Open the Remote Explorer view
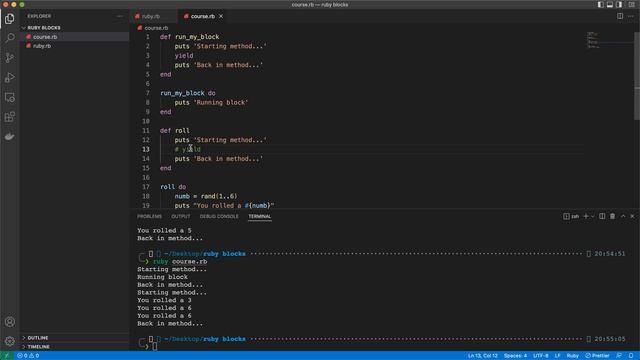640x360 pixels. click(9, 97)
